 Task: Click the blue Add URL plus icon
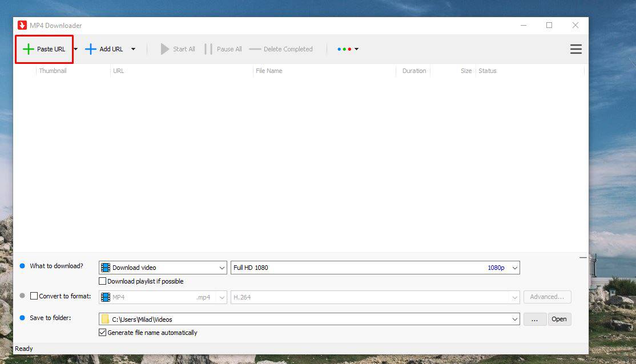coord(91,49)
